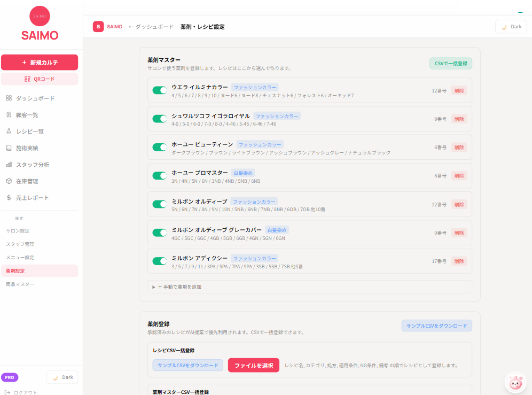The height and width of the screenshot is (395, 532).
Task: Disable the ホーユー ビューティーン switch
Action: coord(160,147)
